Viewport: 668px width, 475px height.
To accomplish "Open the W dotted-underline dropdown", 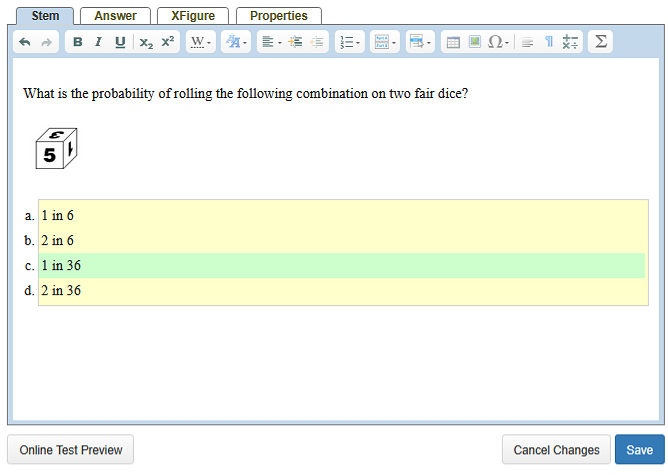I will click(201, 42).
